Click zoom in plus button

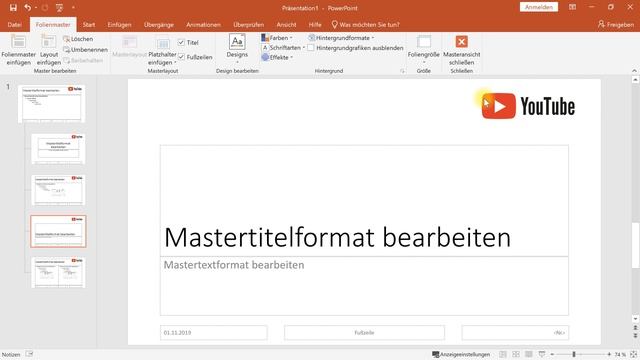pyautogui.click(x=609, y=354)
